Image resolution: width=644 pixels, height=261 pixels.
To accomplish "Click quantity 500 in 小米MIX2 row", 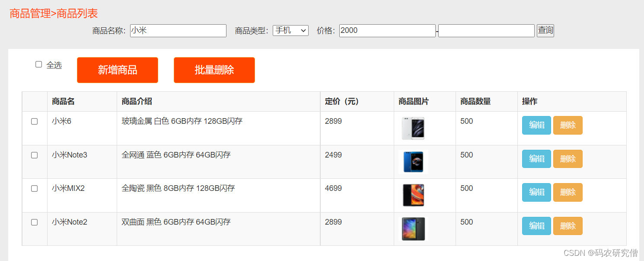I will click(x=467, y=188).
